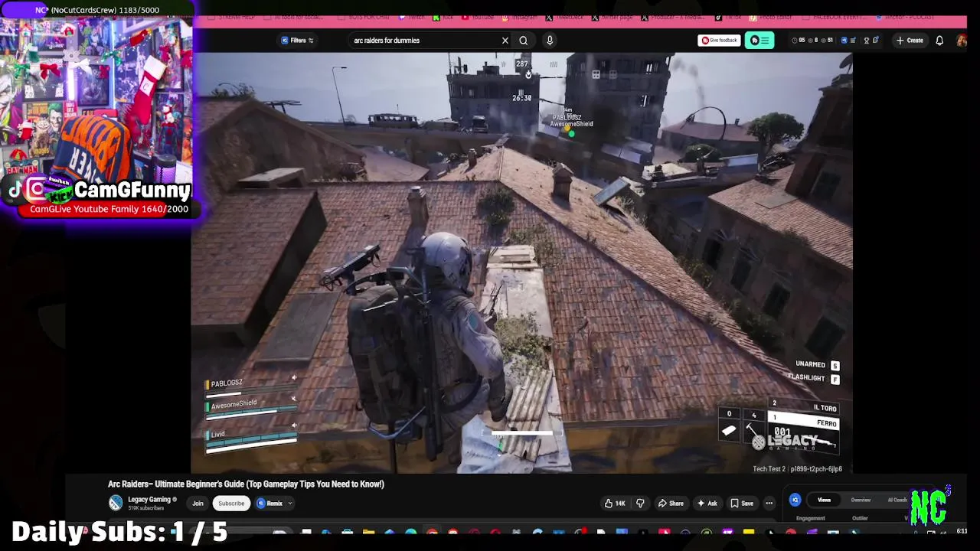
Task: Click the magnifying glass search icon
Action: (524, 41)
